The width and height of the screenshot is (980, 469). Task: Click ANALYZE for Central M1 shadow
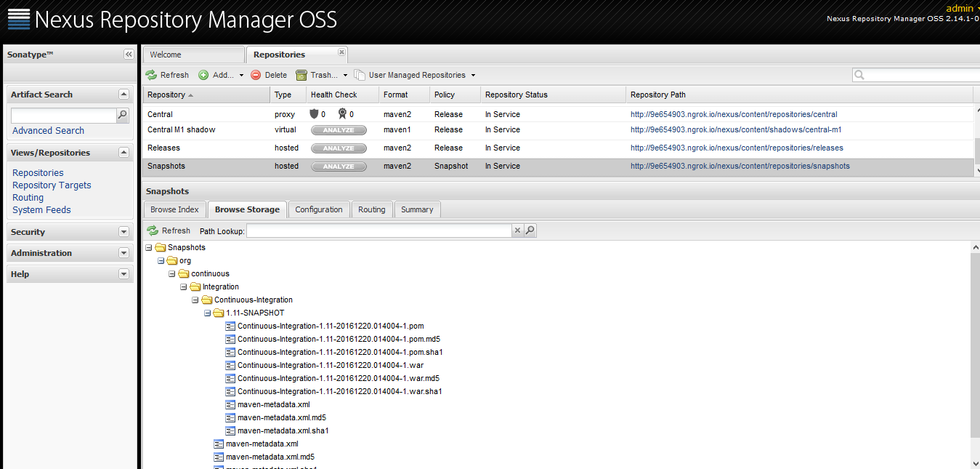(x=339, y=130)
